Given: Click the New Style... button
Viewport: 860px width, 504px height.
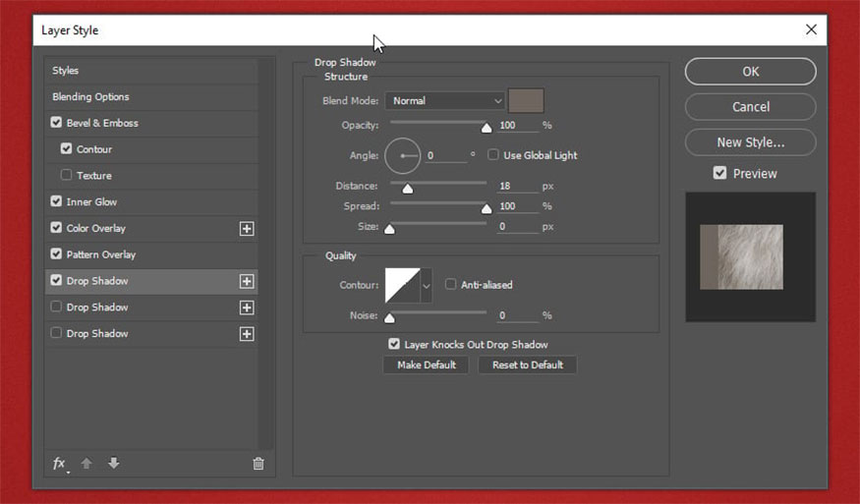Looking at the screenshot, I should 750,142.
